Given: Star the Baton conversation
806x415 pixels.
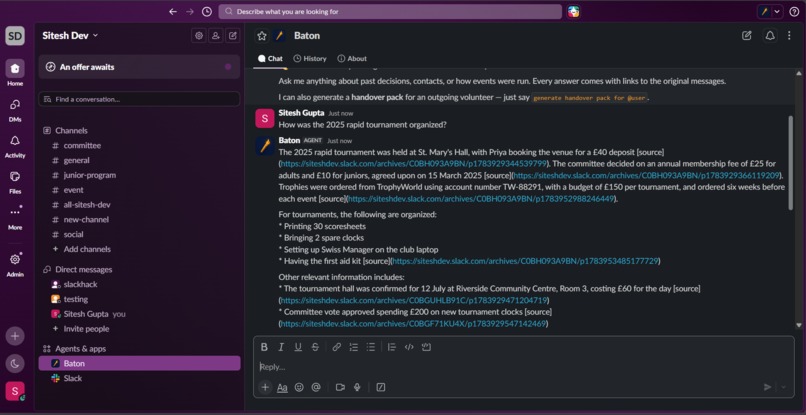Looking at the screenshot, I should point(262,35).
